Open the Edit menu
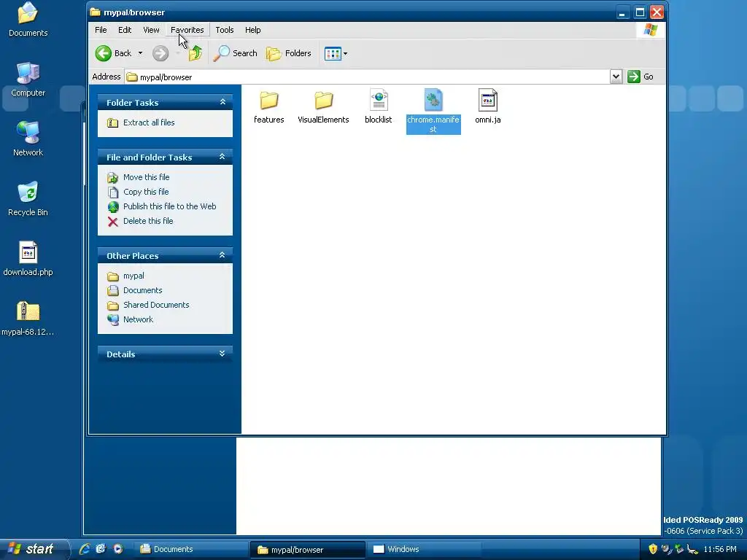747x560 pixels. 125,30
